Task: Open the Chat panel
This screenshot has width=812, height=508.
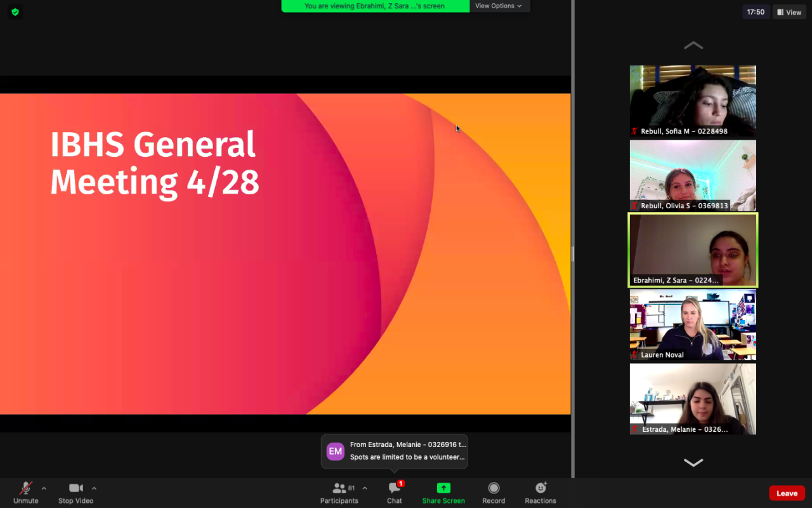Action: [395, 492]
